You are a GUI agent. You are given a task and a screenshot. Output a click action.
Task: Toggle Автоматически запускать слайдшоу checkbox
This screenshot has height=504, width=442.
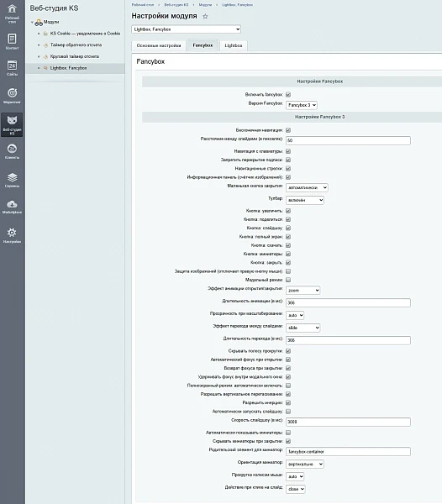click(x=288, y=412)
